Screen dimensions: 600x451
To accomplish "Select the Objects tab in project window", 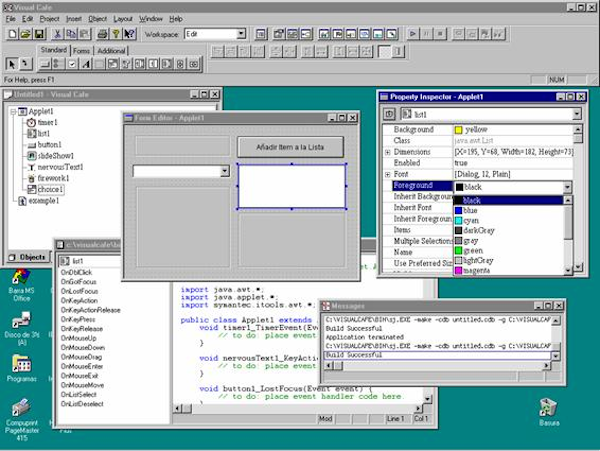I will point(28,257).
